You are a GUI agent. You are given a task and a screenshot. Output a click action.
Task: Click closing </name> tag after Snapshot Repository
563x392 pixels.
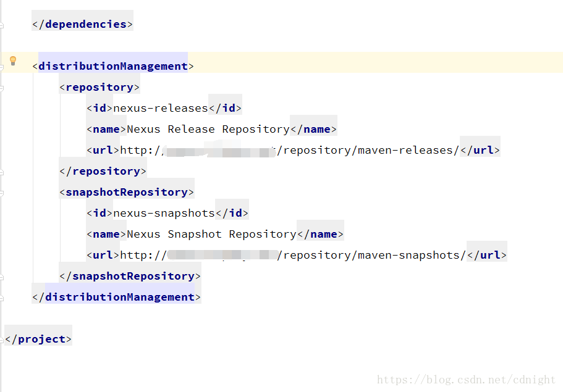[x=320, y=234]
